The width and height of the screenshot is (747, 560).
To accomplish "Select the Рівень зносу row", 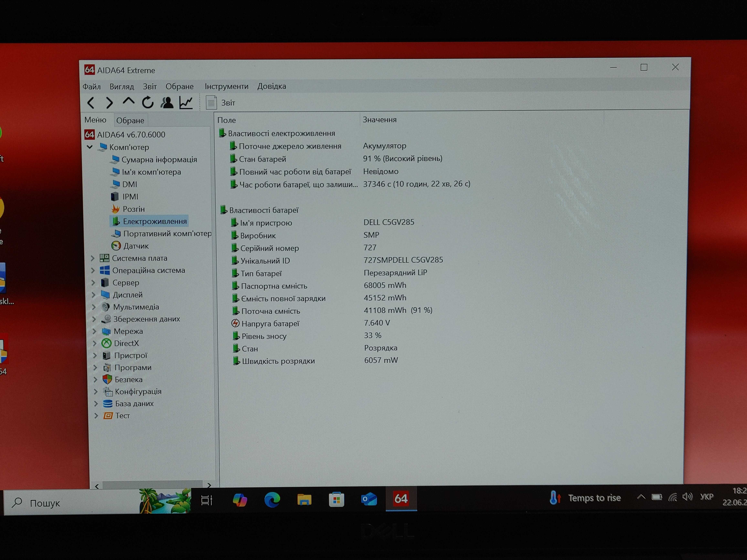I will [307, 336].
